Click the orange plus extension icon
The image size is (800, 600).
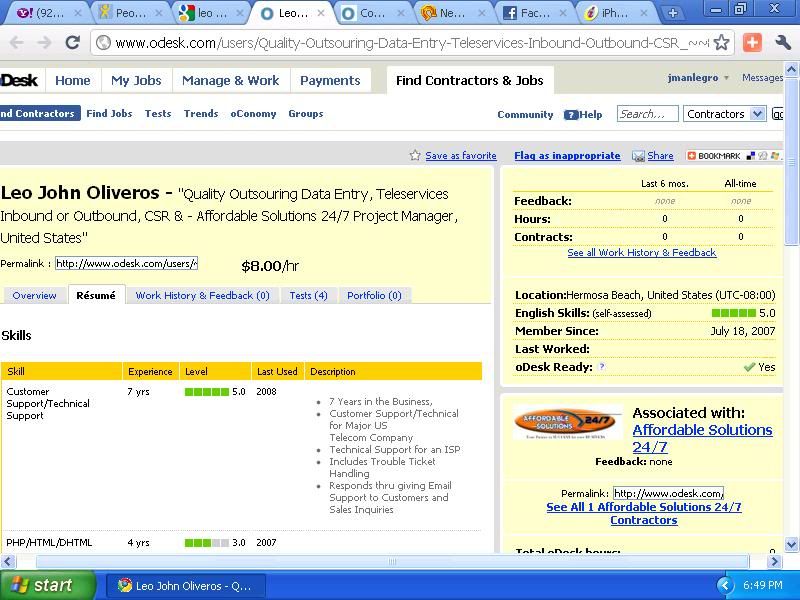(x=752, y=43)
